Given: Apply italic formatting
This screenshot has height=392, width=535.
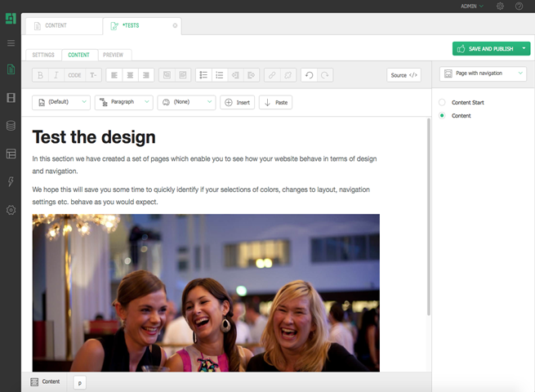Looking at the screenshot, I should click(x=56, y=75).
